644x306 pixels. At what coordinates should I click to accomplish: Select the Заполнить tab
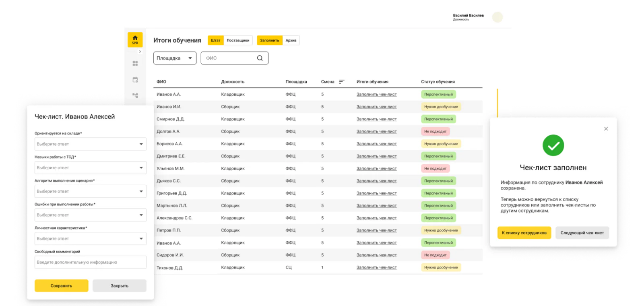(269, 40)
